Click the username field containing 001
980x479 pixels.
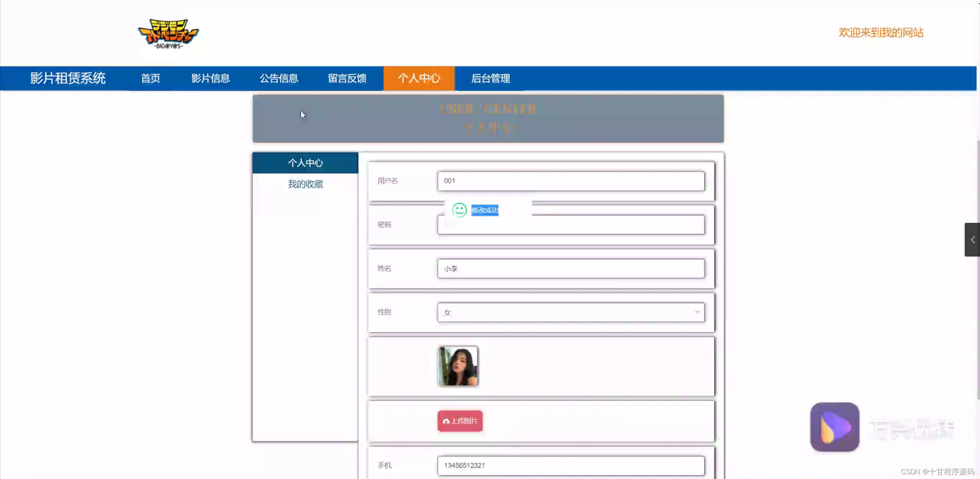point(570,181)
